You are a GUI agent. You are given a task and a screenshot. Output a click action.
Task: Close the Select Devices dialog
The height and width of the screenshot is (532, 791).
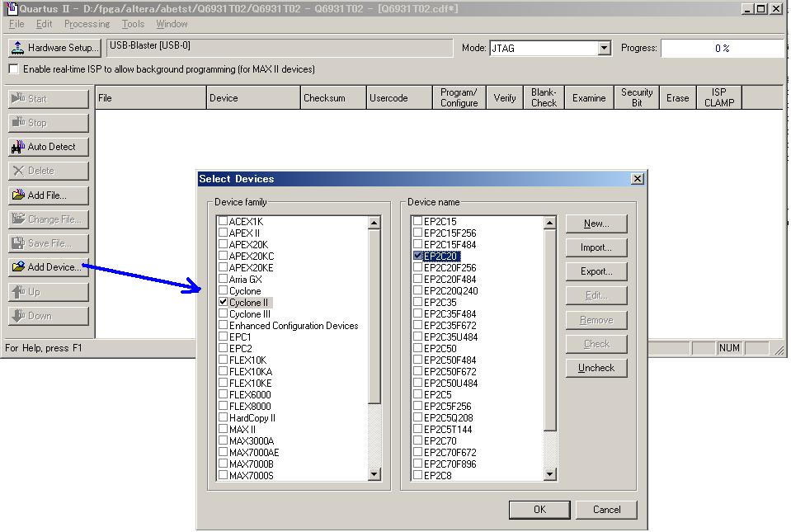(638, 179)
